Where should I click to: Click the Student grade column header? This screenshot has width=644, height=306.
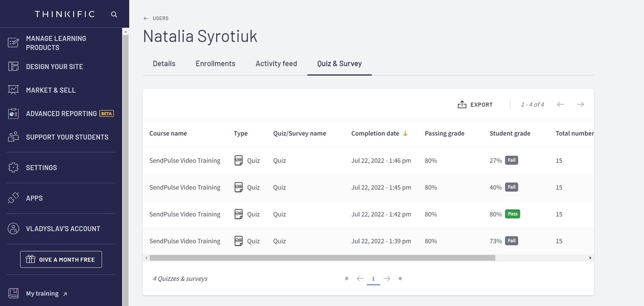(510, 133)
